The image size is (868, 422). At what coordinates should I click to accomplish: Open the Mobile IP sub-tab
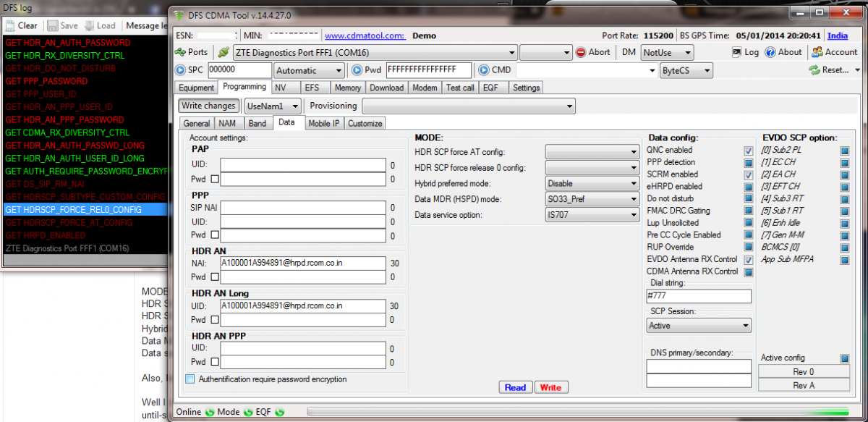(x=323, y=123)
